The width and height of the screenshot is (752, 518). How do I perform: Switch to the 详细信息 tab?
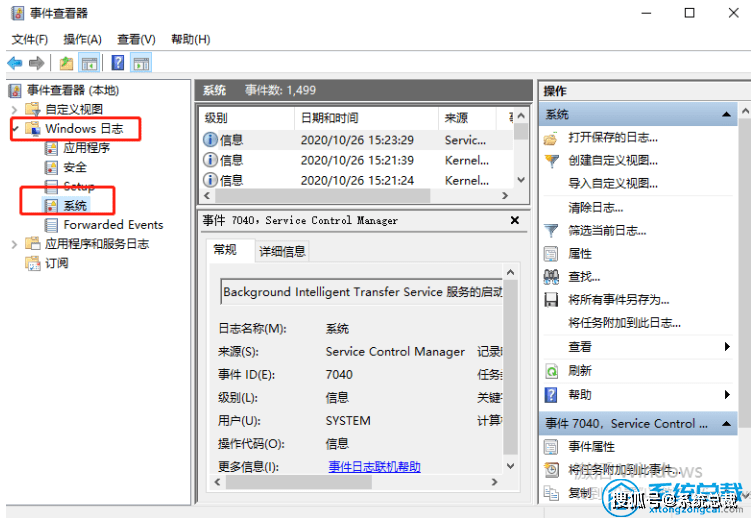click(x=282, y=251)
